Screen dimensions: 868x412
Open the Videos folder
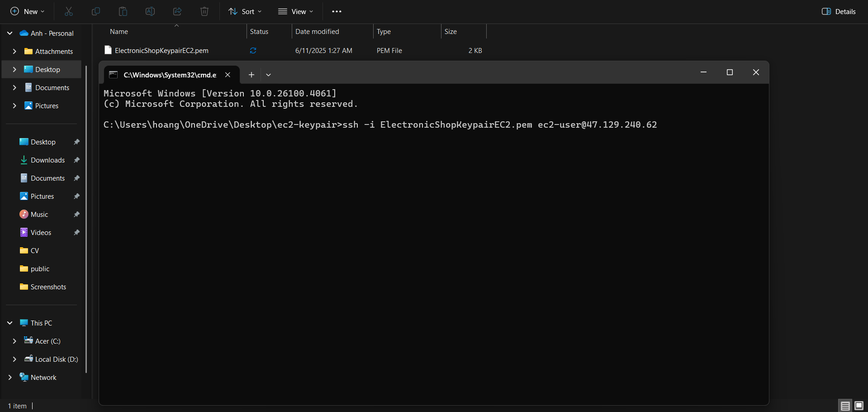pos(35,232)
